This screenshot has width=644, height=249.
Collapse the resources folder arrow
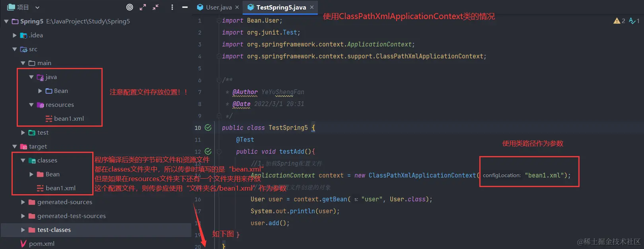[31, 105]
